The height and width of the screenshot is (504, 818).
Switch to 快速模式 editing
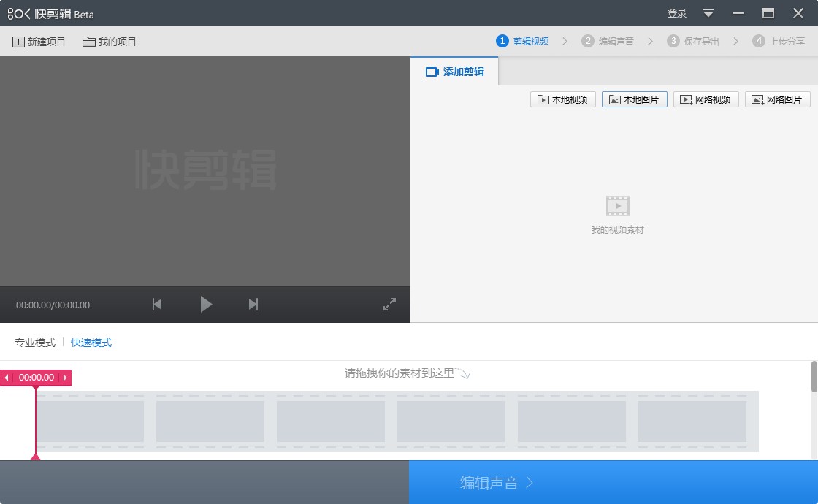pyautogui.click(x=90, y=342)
